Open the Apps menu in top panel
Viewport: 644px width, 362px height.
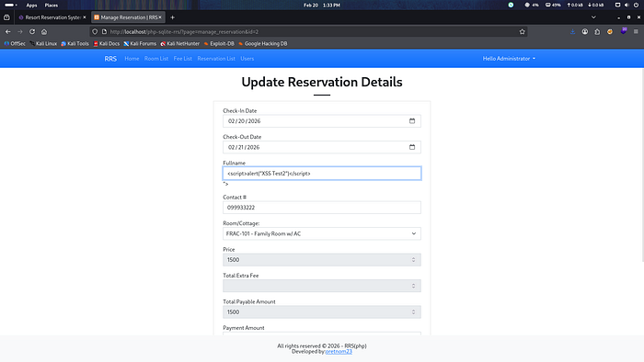click(x=31, y=6)
